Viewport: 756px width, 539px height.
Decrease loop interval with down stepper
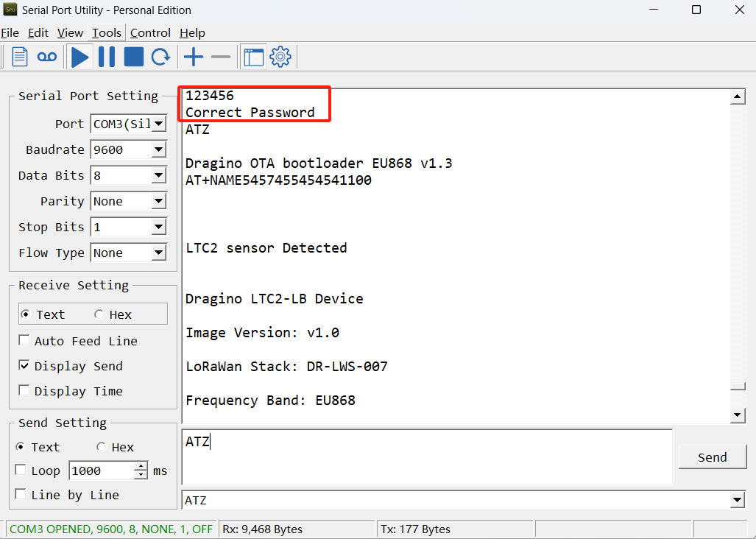pyautogui.click(x=141, y=475)
